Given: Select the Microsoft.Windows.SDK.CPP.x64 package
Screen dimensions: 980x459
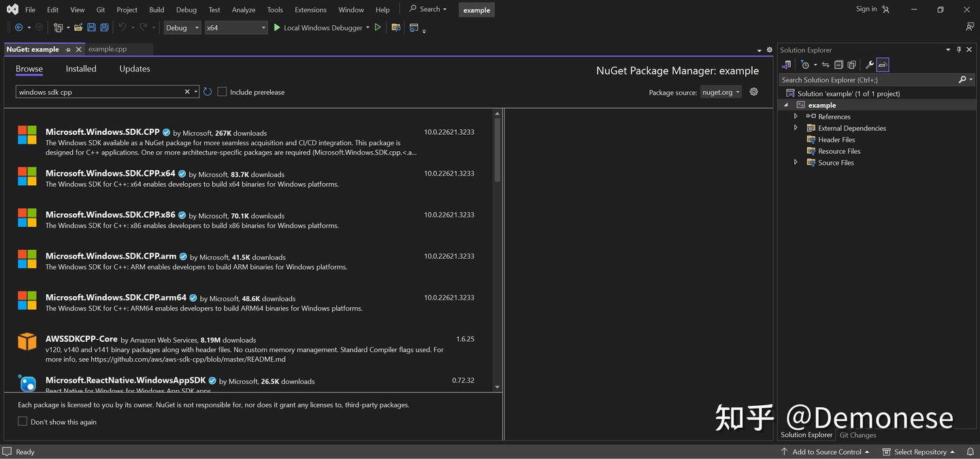Looking at the screenshot, I should [x=110, y=174].
